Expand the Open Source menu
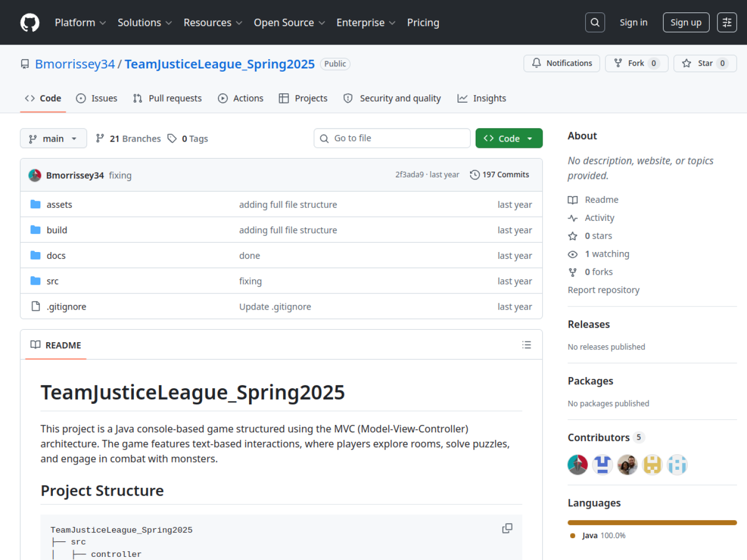 (289, 23)
